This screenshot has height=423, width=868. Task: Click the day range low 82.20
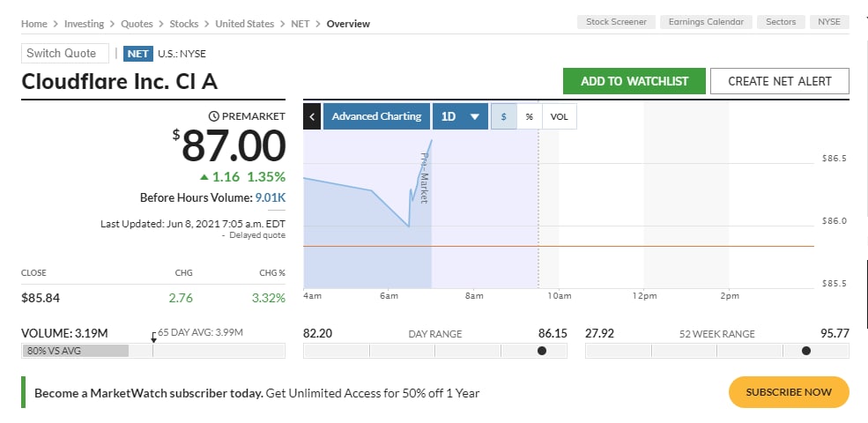318,333
